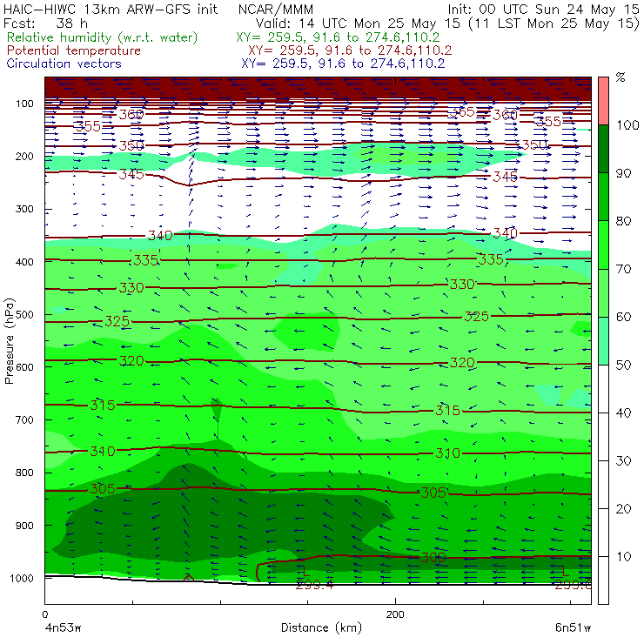Click the left '340' contour label
This screenshot has width=644, height=644.
[160, 236]
